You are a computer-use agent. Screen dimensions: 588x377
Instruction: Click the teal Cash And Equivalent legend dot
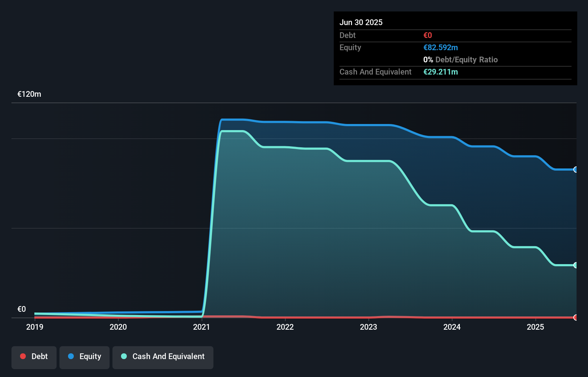point(123,356)
